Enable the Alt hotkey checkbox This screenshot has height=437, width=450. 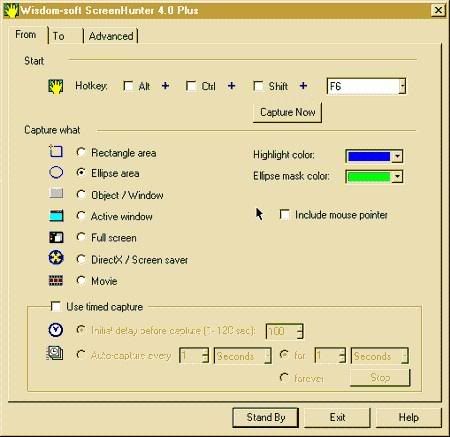[x=128, y=86]
